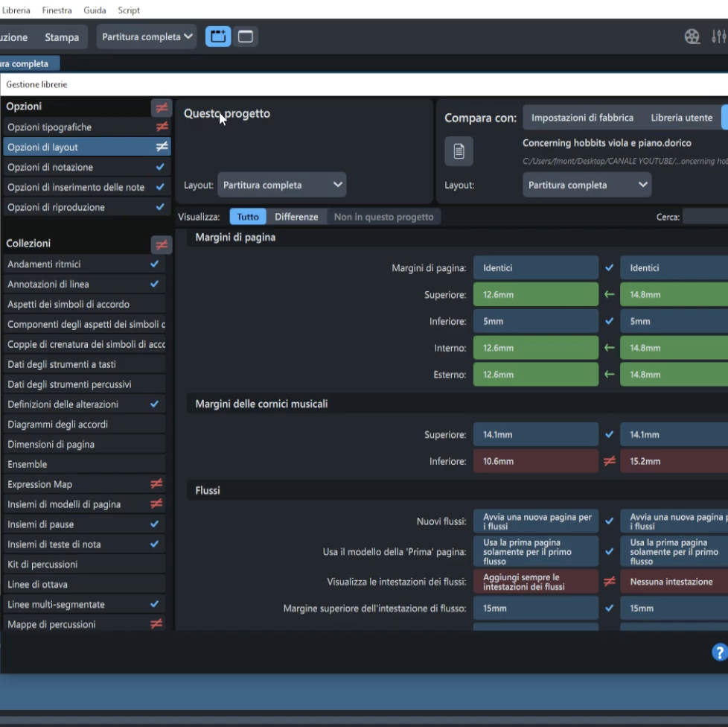Select the Tutto view filter
This screenshot has width=728, height=727.
coord(248,217)
